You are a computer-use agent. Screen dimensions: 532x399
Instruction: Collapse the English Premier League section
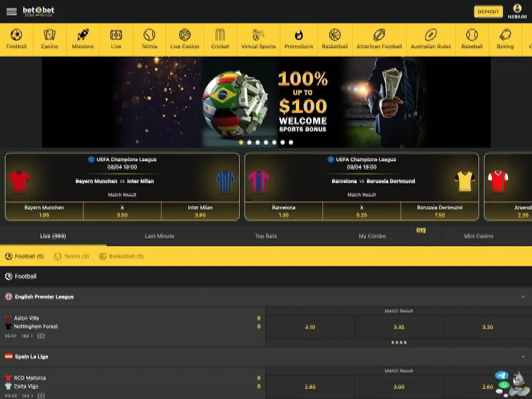tap(523, 297)
